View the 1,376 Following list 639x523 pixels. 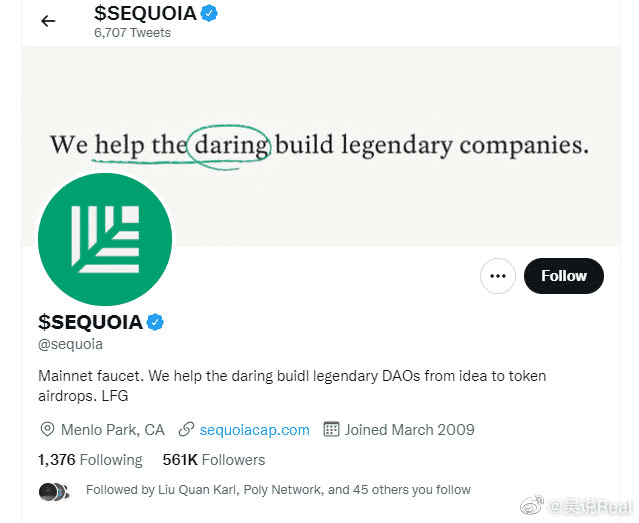pyautogui.click(x=90, y=460)
